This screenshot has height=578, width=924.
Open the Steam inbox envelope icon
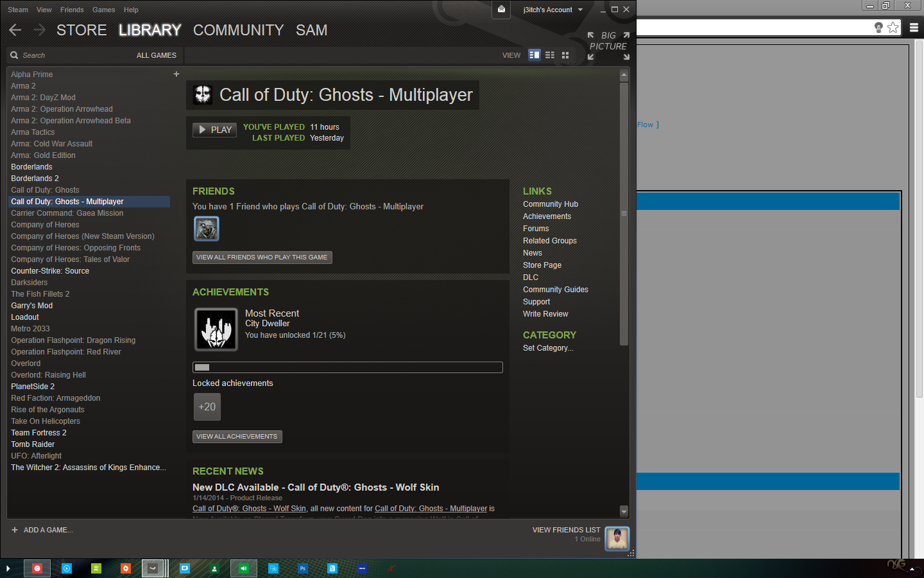[x=501, y=9]
